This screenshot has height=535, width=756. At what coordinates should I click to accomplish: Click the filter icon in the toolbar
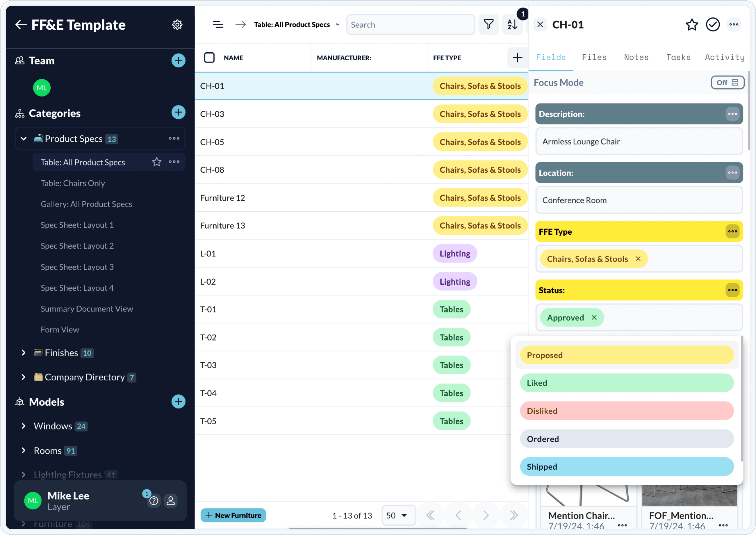(488, 24)
